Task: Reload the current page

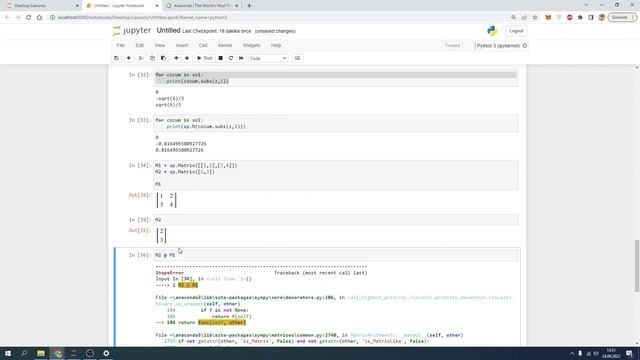Action: coord(29,18)
